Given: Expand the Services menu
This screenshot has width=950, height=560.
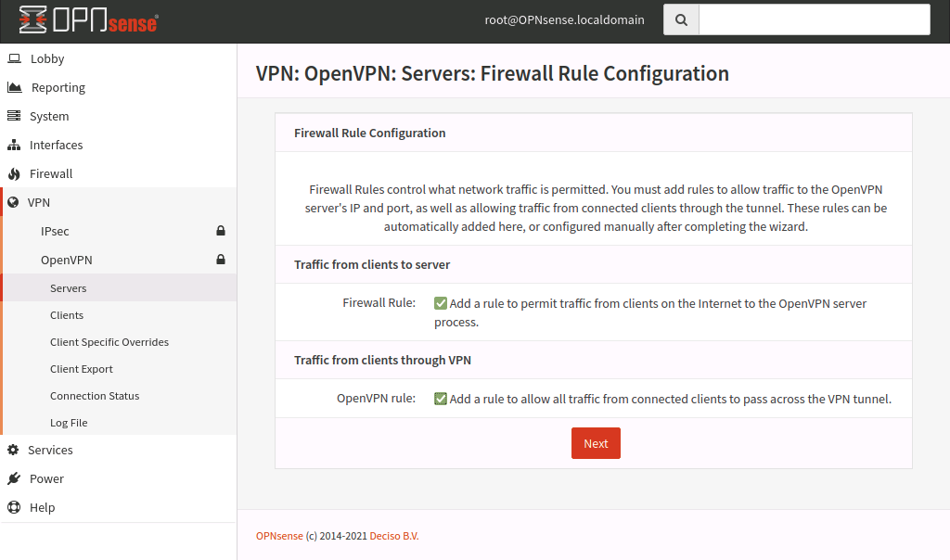Looking at the screenshot, I should click(x=50, y=450).
